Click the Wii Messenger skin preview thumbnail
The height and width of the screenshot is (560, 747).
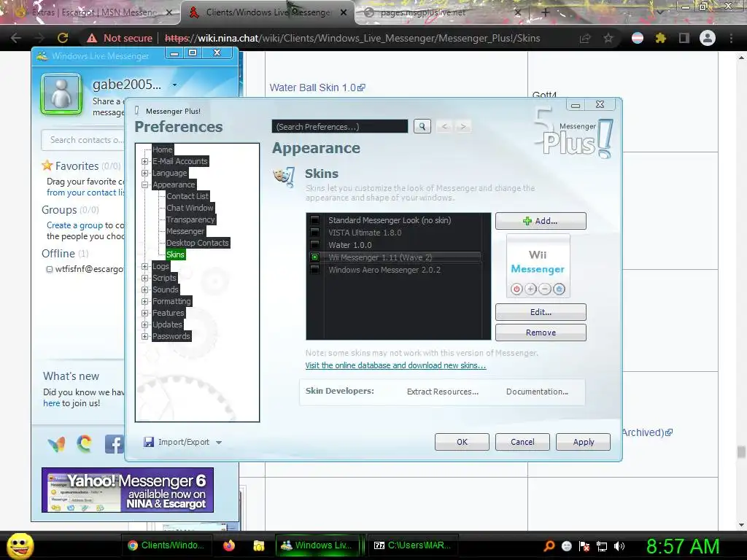pos(538,266)
